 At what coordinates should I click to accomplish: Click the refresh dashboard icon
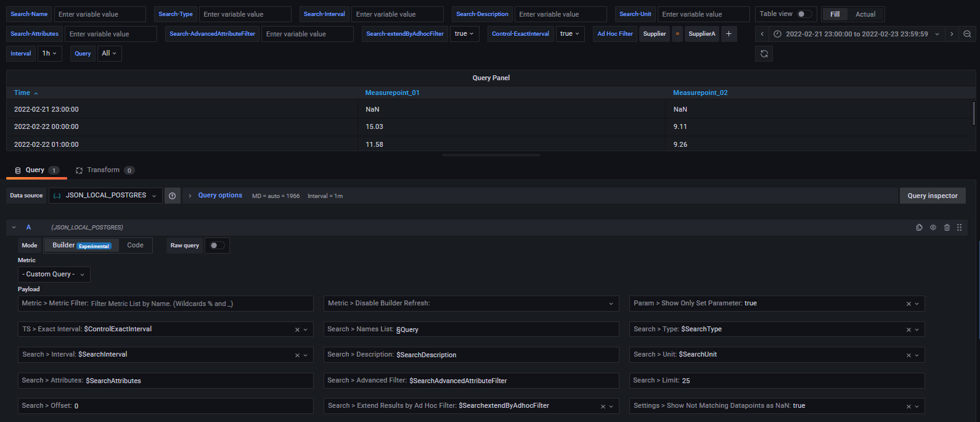(764, 54)
